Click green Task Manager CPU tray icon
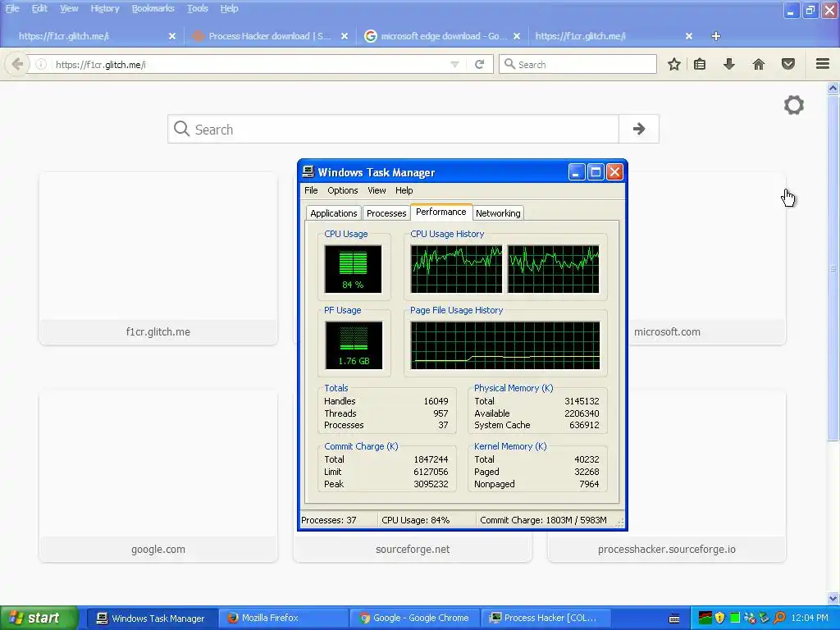The image size is (840, 630). (x=735, y=618)
